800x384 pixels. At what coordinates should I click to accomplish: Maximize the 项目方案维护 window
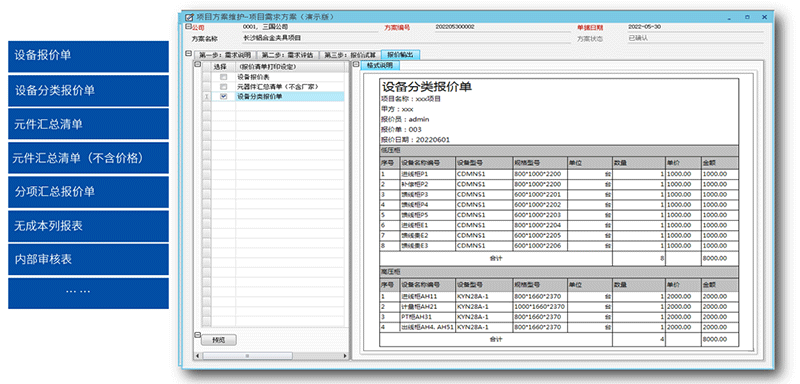tap(747, 17)
